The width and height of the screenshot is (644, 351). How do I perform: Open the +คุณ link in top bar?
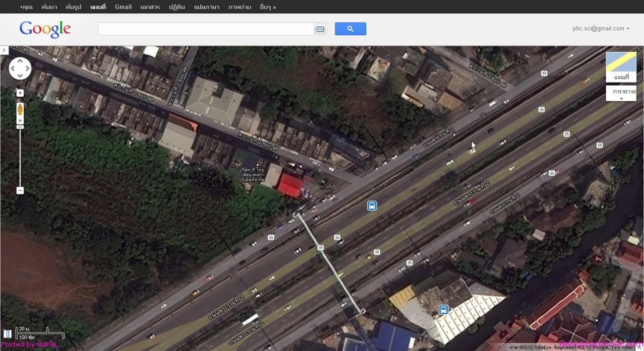[x=26, y=7]
